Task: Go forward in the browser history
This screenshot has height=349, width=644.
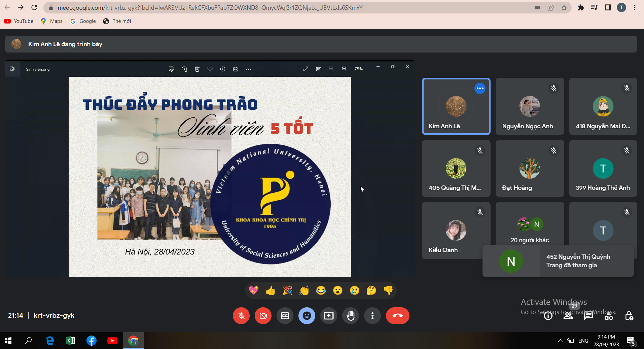Action: pyautogui.click(x=21, y=7)
